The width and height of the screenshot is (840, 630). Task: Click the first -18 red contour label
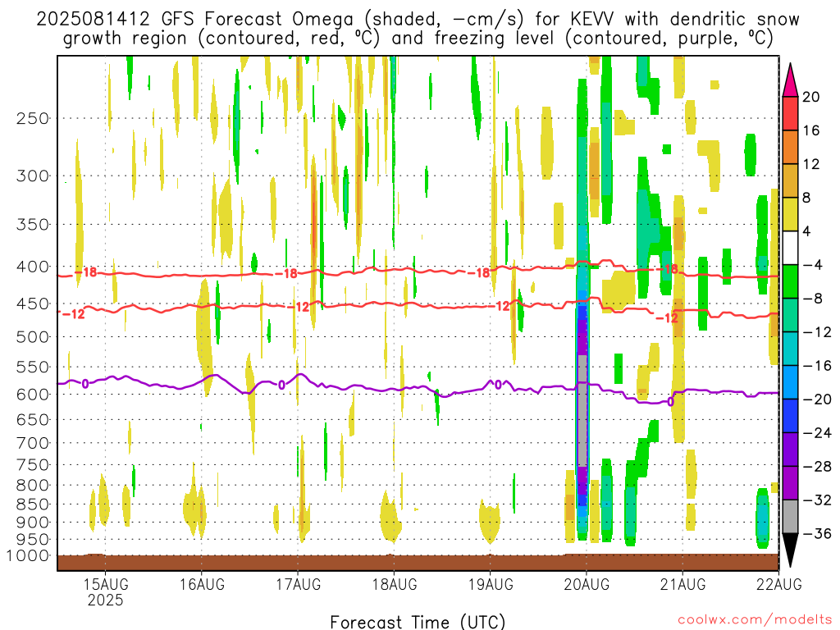coord(86,272)
